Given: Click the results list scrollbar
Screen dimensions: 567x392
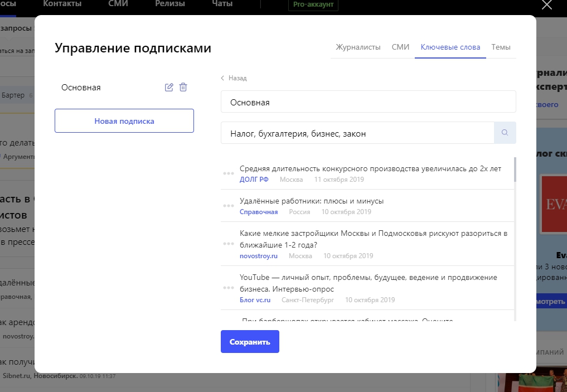Looking at the screenshot, I should point(515,170).
